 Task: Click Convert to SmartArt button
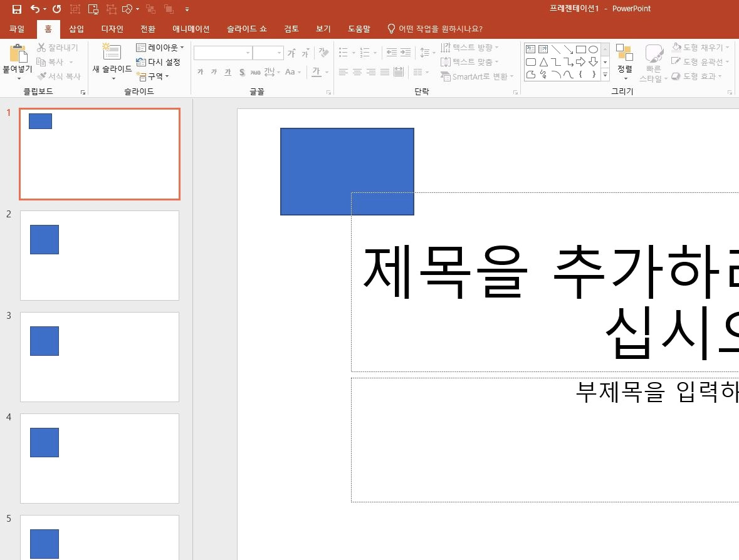477,76
